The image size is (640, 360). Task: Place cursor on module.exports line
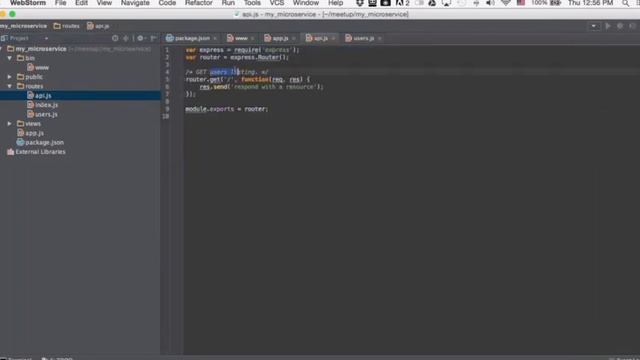227,109
